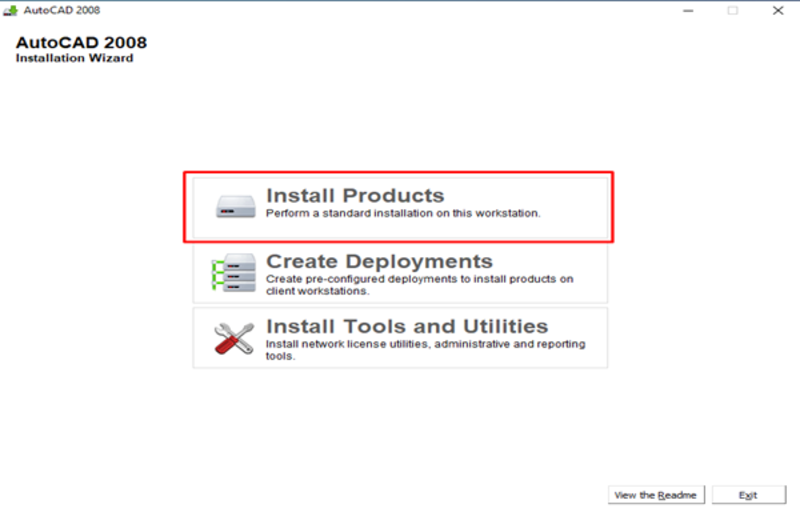This screenshot has height=516, width=800.
Task: Click the AutoCAD 2008 title bar app icon
Action: point(10,10)
